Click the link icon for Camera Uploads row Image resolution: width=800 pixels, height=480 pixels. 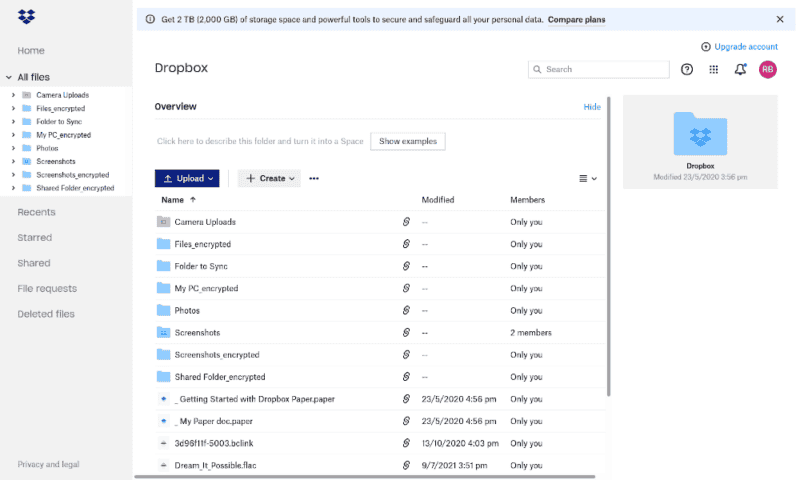pos(406,222)
